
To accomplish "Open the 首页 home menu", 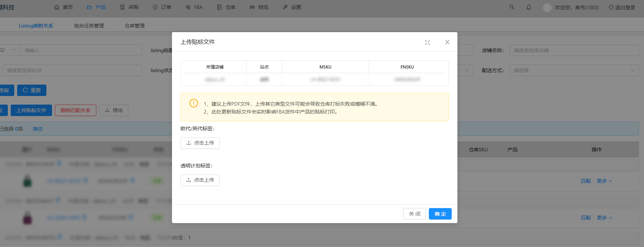I will (x=64, y=7).
